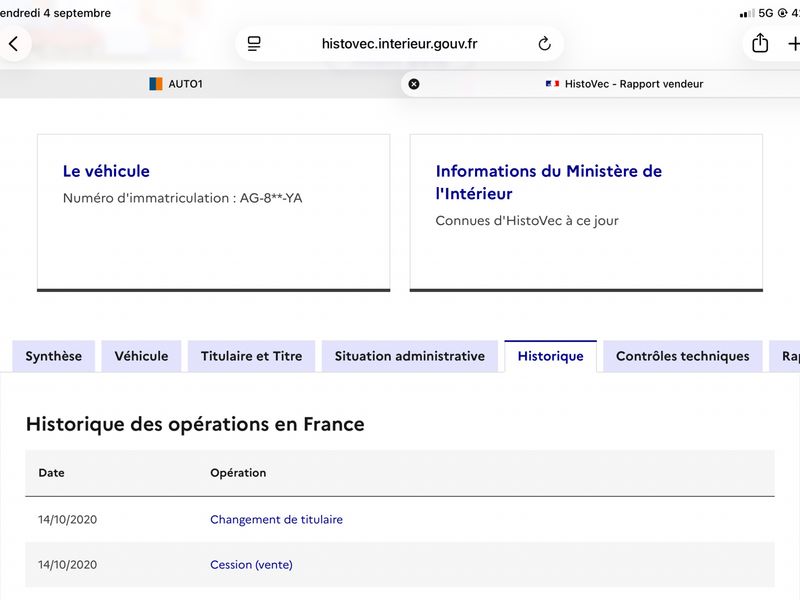The width and height of the screenshot is (800, 600).
Task: Select the Historique tab
Action: click(x=551, y=356)
